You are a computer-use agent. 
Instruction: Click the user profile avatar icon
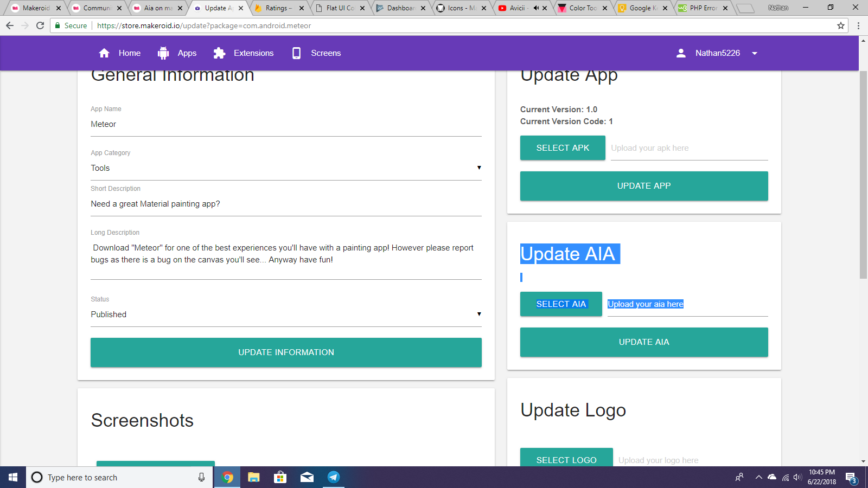(x=681, y=53)
